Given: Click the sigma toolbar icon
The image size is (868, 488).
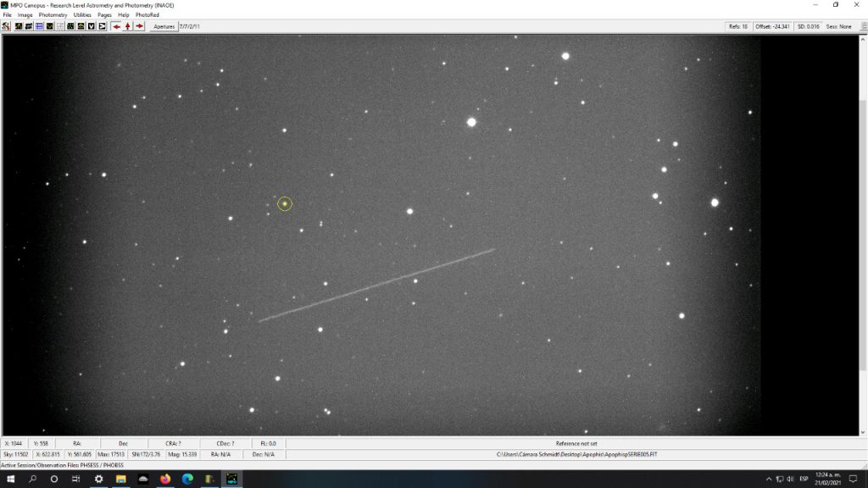Looking at the screenshot, I should [102, 26].
